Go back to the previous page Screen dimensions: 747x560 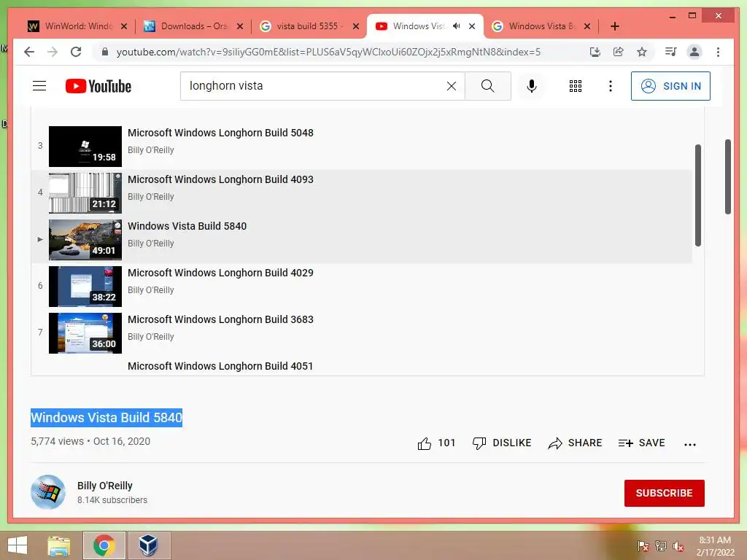point(29,52)
